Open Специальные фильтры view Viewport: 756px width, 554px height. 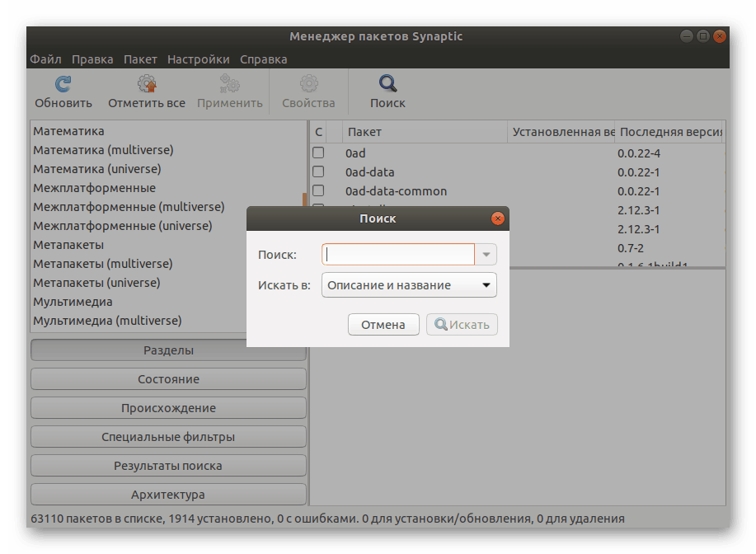[168, 437]
